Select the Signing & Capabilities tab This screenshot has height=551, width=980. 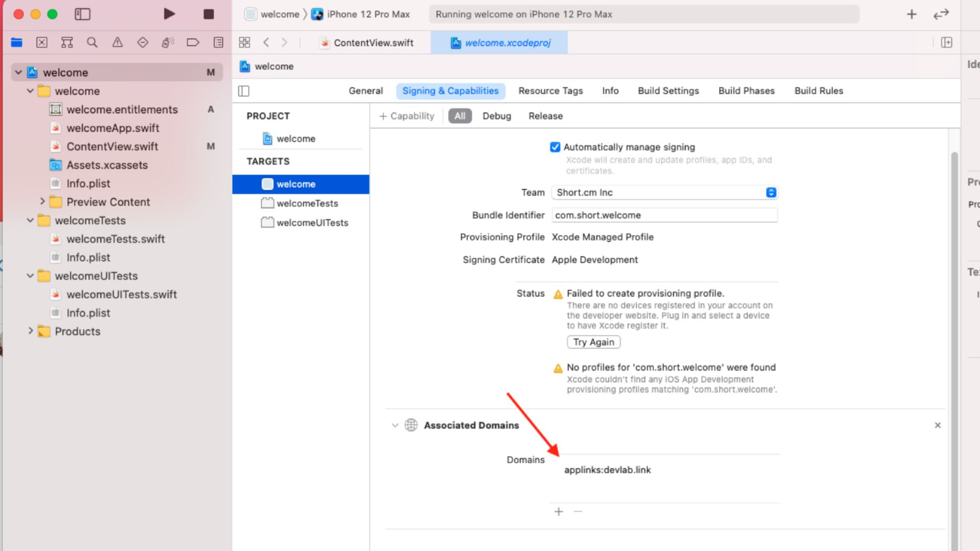click(450, 91)
